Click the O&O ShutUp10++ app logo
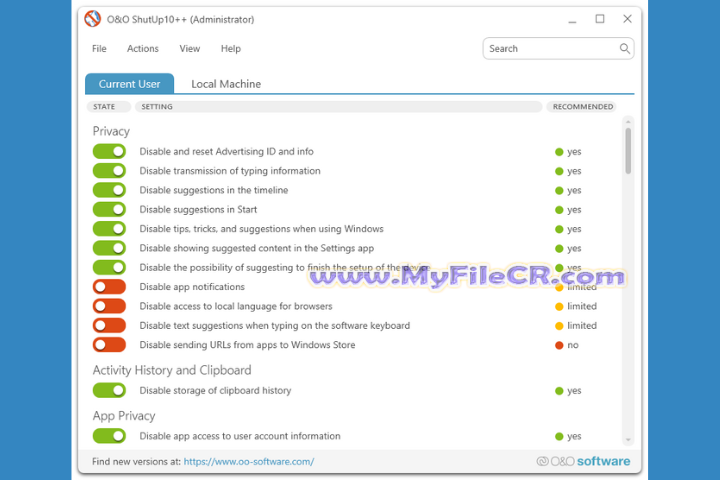Image resolution: width=720 pixels, height=480 pixels. [x=92, y=19]
